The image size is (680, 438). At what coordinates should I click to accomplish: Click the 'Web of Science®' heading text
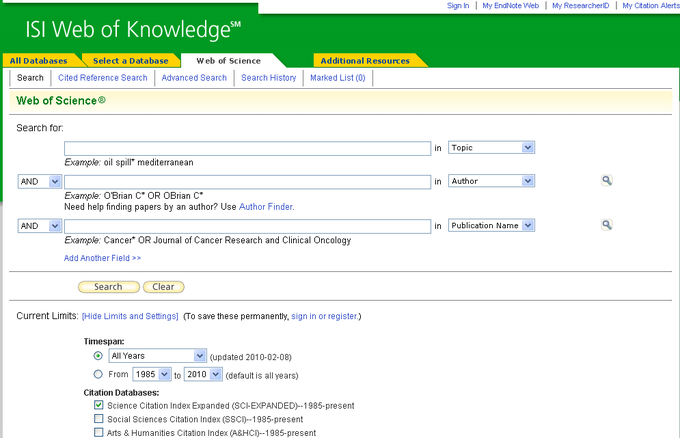tap(61, 101)
